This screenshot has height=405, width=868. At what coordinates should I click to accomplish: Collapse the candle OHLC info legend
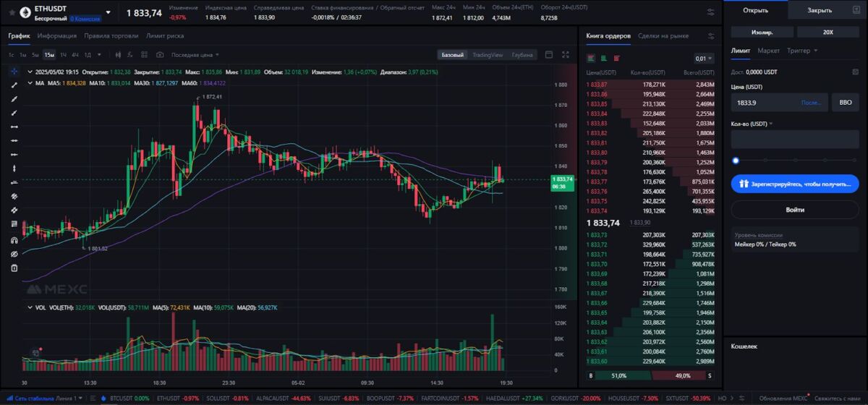click(30, 72)
